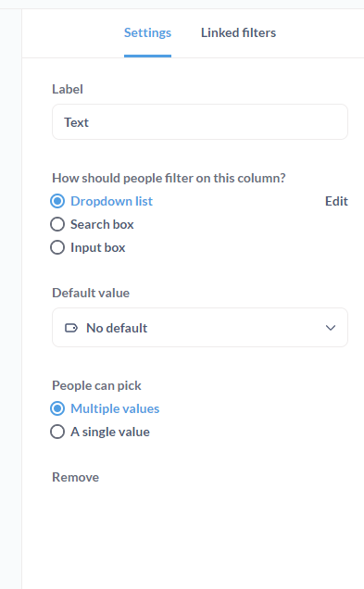Click the 'Default value' heading
This screenshot has height=589, width=364.
(91, 293)
